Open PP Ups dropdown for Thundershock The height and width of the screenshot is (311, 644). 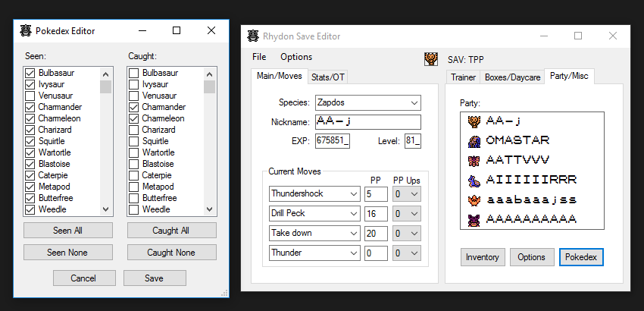click(x=407, y=193)
